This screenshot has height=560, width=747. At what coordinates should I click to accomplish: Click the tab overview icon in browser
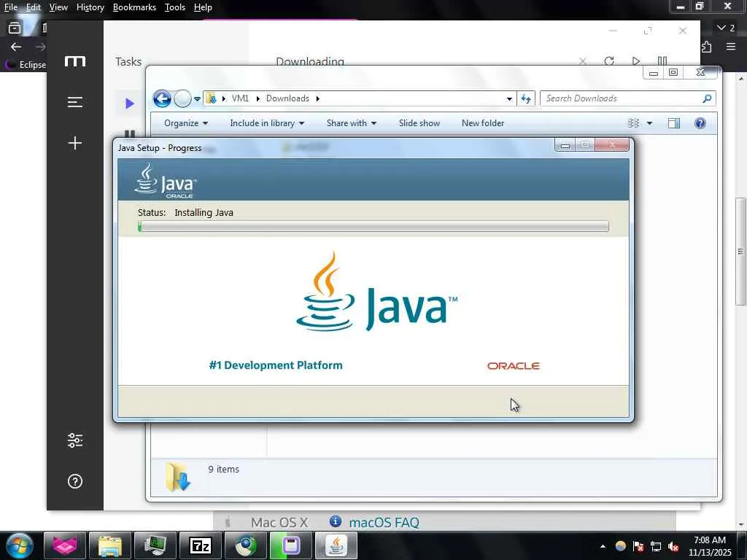click(15, 28)
